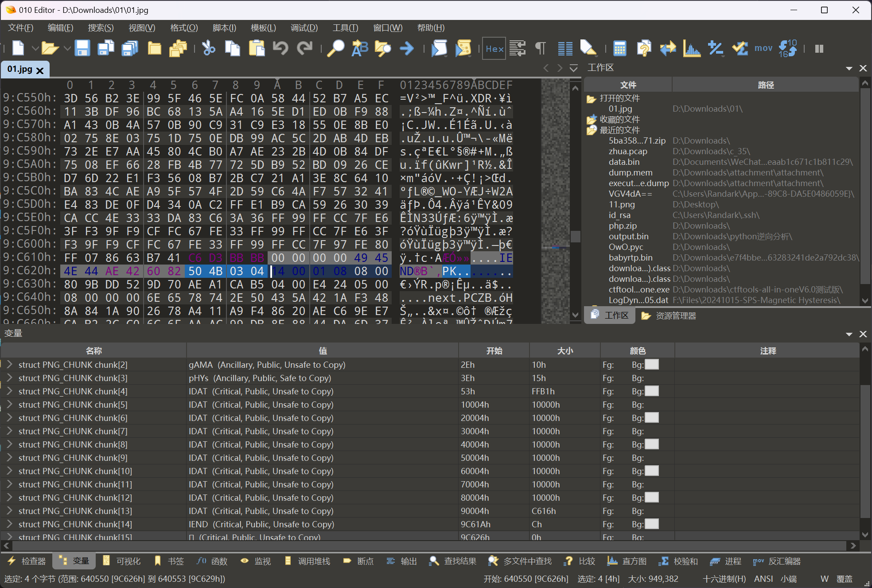Toggle 小端 endianness in status bar

pos(789,579)
